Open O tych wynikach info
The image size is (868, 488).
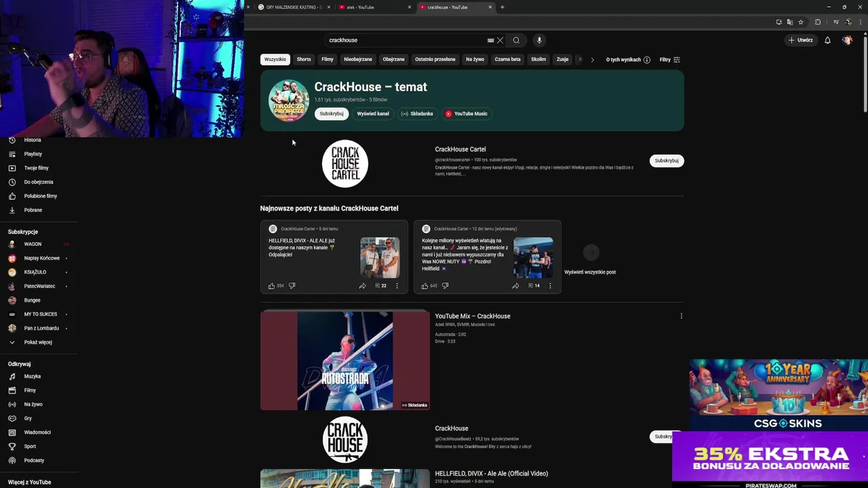tap(628, 60)
